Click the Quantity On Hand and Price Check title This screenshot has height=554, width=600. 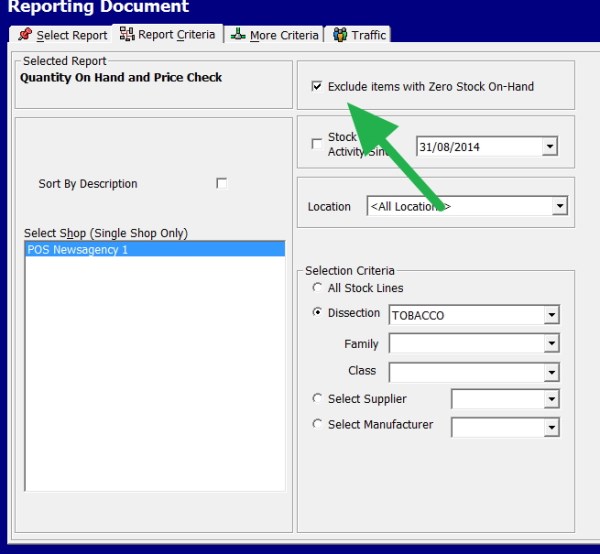pyautogui.click(x=121, y=77)
